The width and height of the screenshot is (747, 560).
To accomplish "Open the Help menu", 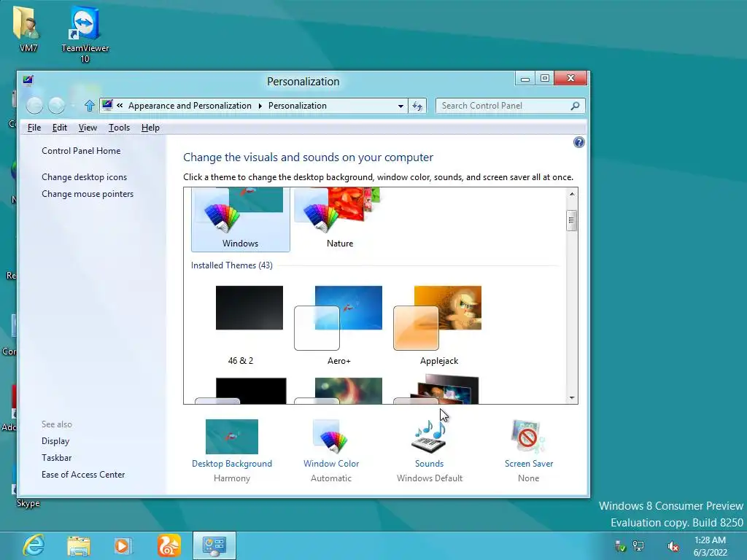I will (150, 128).
